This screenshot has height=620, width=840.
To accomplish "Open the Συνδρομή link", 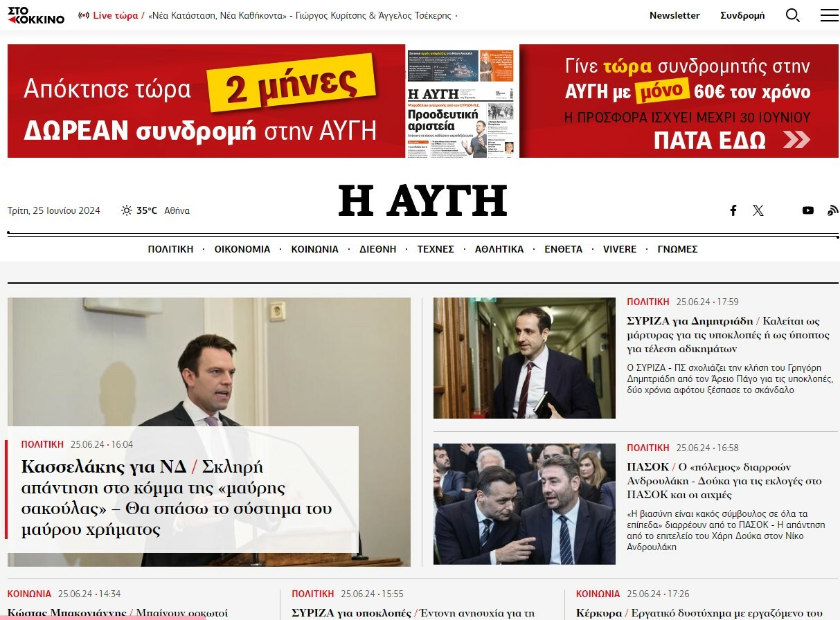I will (742, 15).
